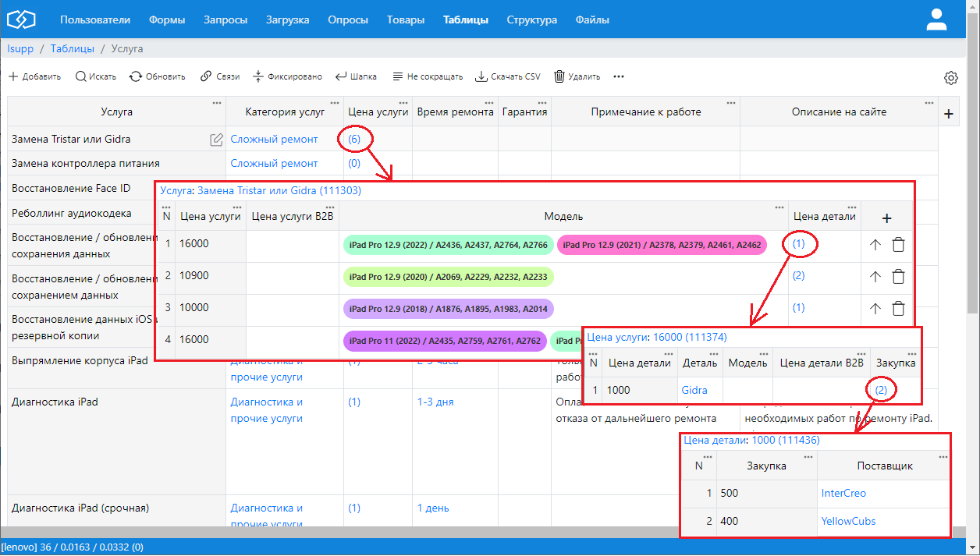Move the price 16000 row 1 up with the arrow
This screenshot has height=556, width=980.
coord(875,244)
